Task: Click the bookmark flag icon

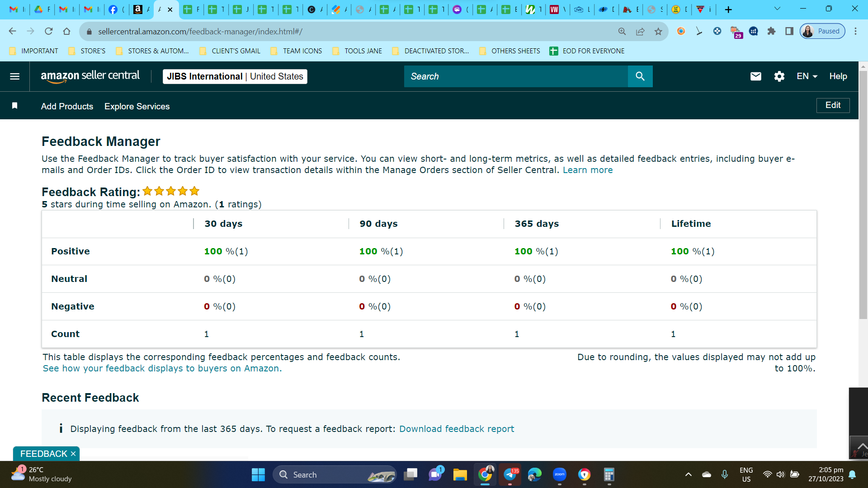Action: [15, 106]
